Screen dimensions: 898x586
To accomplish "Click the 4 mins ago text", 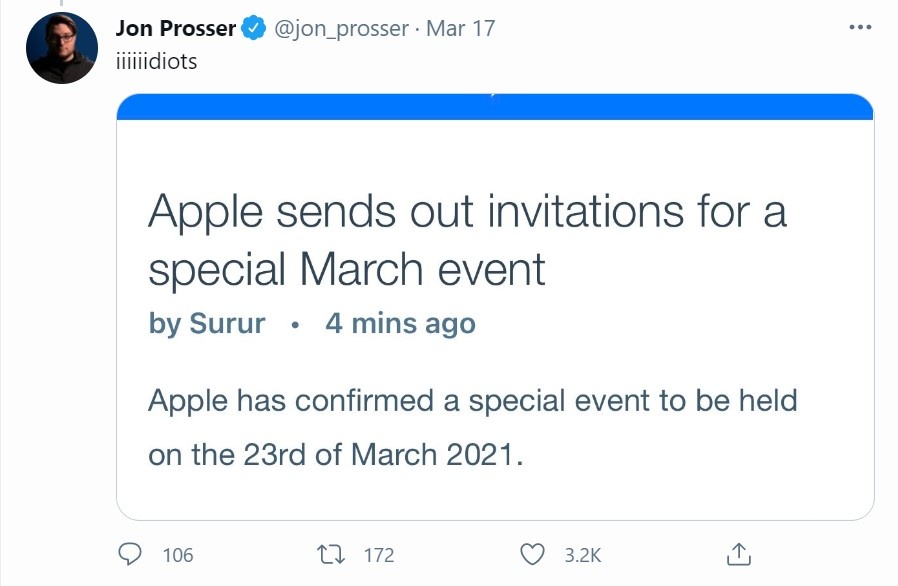I will click(400, 324).
